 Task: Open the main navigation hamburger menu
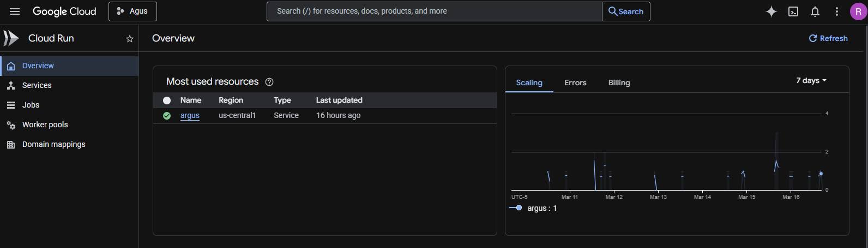tap(15, 11)
